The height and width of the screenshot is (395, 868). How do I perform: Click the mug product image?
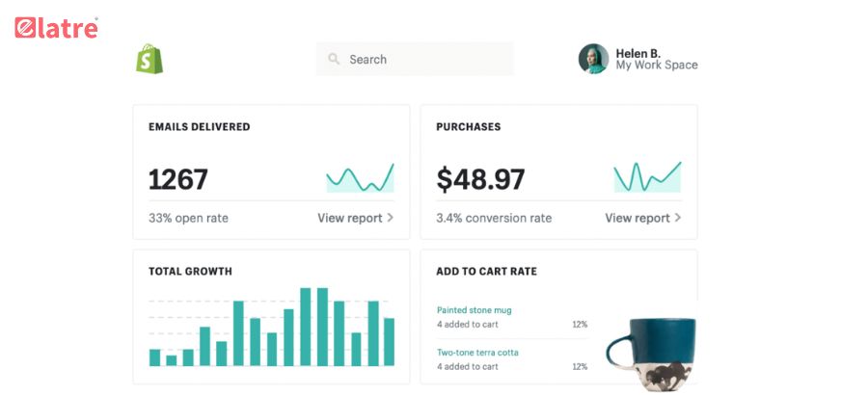[651, 355]
